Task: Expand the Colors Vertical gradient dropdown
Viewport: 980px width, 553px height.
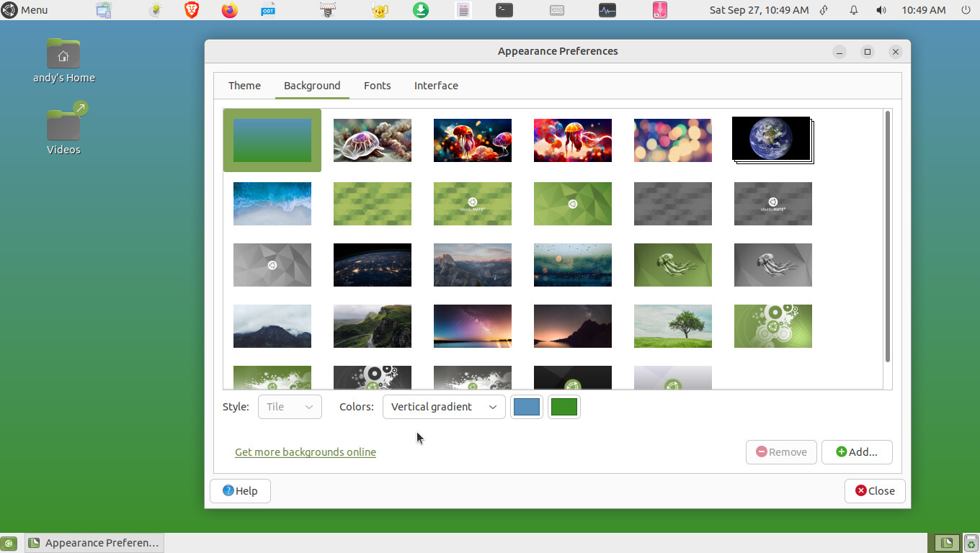Action: pos(444,407)
